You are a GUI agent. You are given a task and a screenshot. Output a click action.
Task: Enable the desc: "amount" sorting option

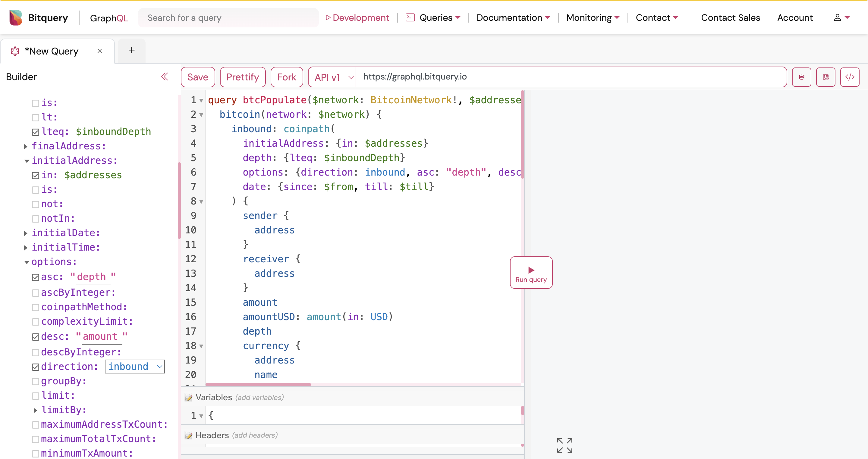35,337
